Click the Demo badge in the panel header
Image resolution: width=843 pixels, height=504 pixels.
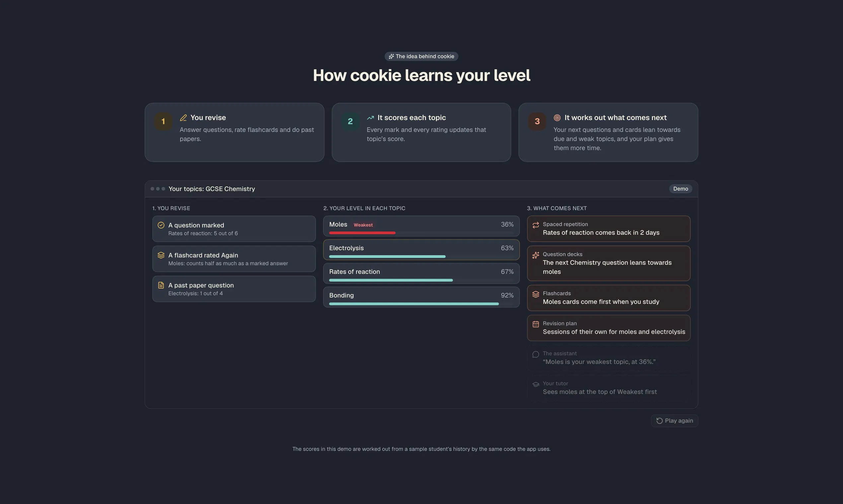click(680, 188)
